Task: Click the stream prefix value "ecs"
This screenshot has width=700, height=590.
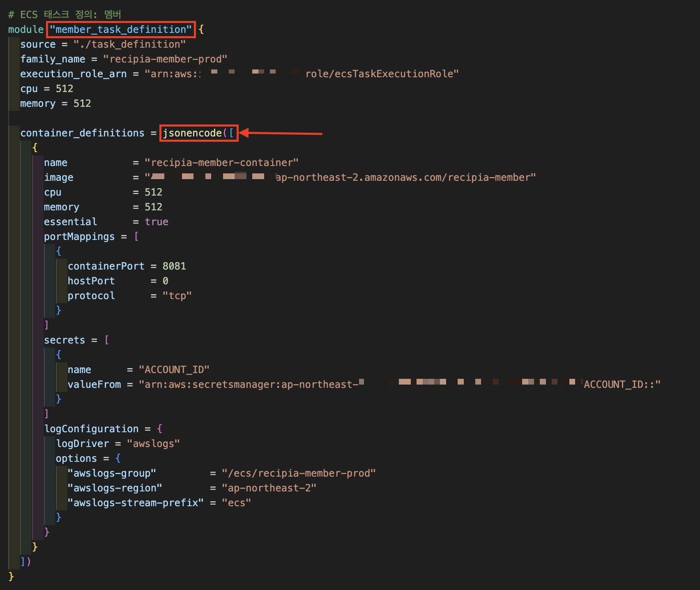Action: (237, 502)
